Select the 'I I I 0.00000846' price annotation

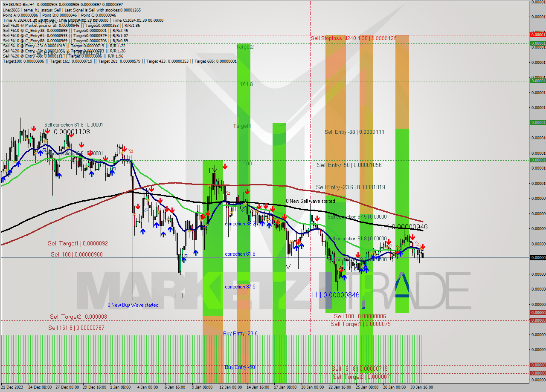point(336,295)
